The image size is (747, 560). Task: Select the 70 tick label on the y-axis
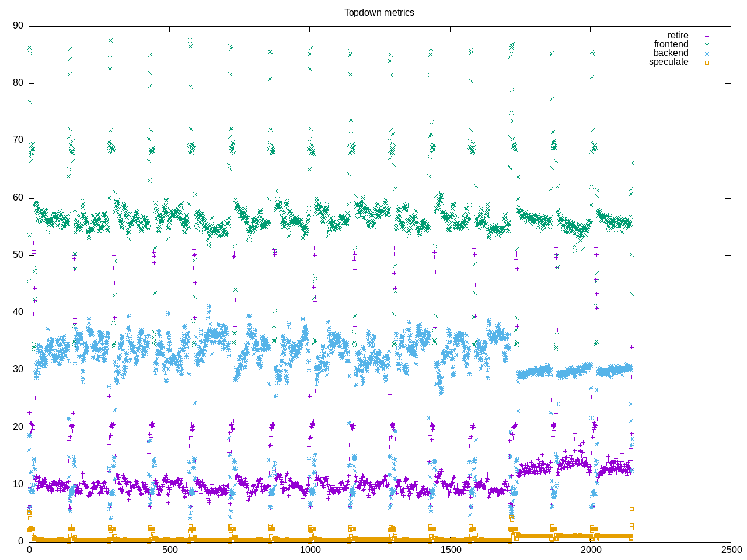(x=18, y=140)
